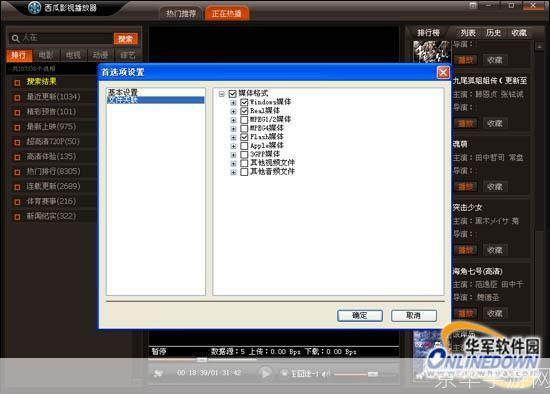
Task: Click the orange square icon beside 最新上映(975)
Action: tap(17, 127)
